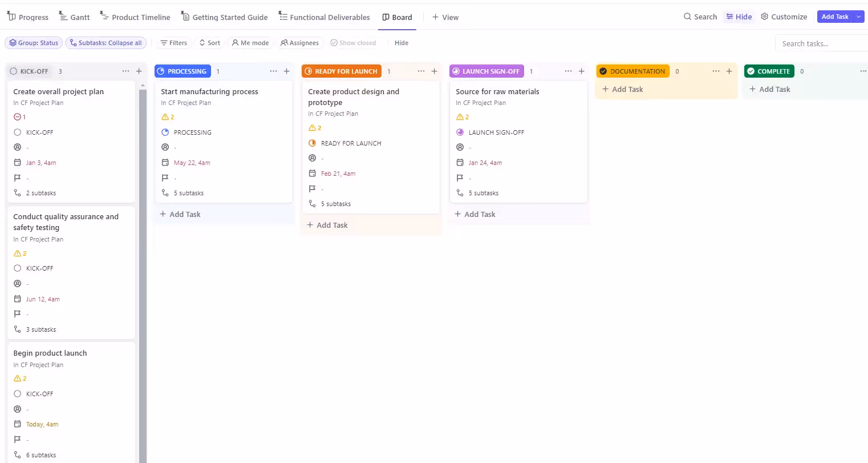This screenshot has height=463, width=868.
Task: Open Customize settings
Action: pos(784,17)
